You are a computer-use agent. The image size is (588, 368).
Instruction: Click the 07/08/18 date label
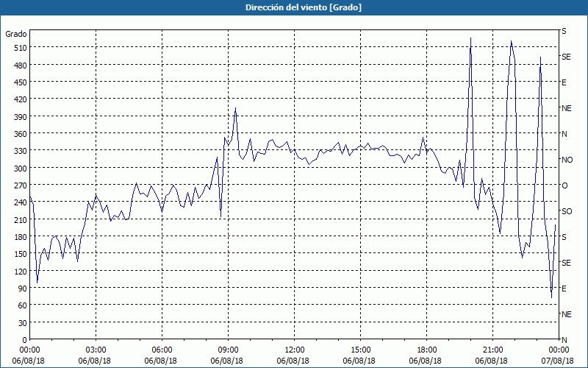pos(557,361)
